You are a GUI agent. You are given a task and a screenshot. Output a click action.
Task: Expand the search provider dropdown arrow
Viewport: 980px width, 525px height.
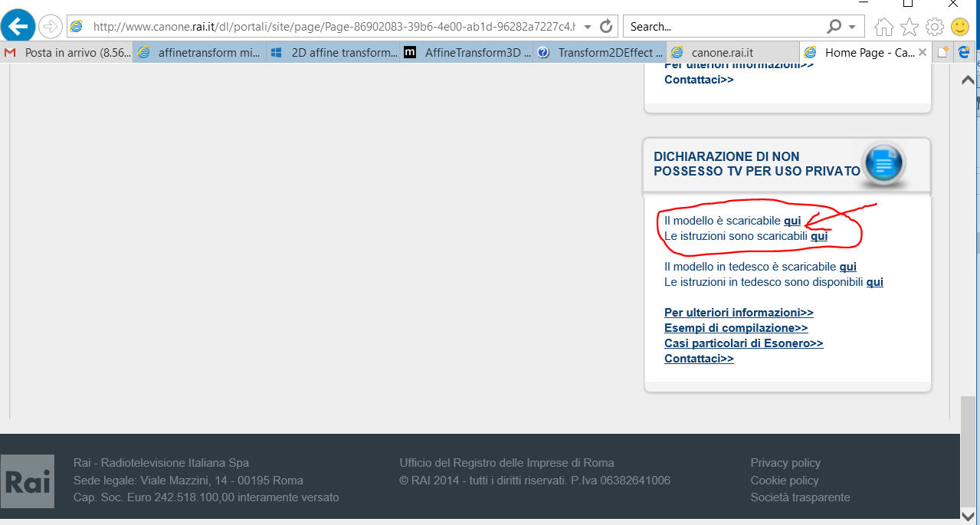click(852, 27)
